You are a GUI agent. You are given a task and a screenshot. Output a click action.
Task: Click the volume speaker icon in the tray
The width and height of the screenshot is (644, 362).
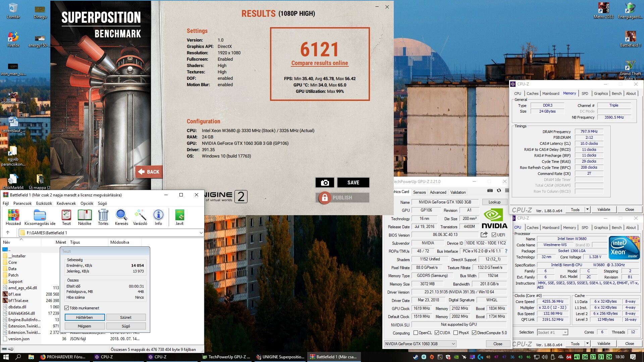[x=544, y=357]
